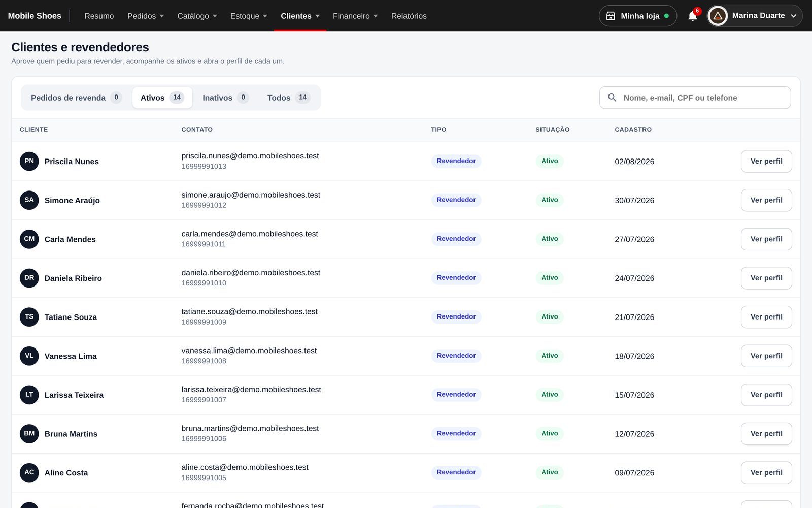
Task: Expand the Catálogo dropdown
Action: tap(197, 16)
